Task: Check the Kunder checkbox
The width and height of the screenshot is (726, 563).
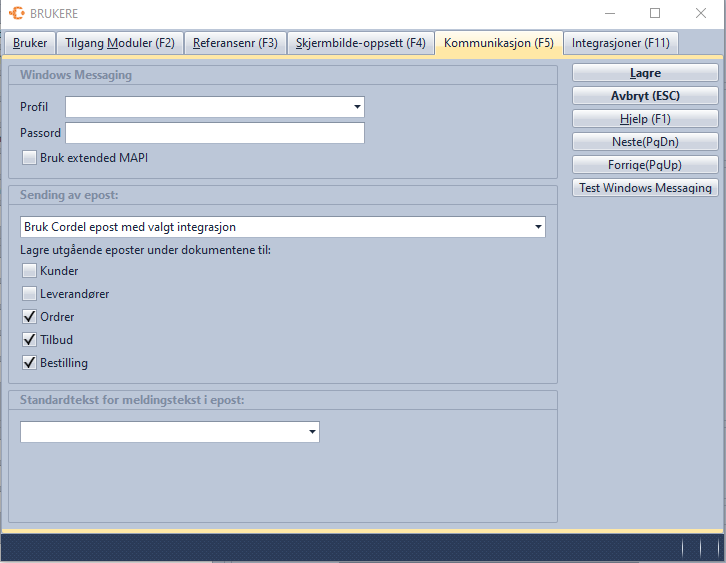Action: (x=30, y=271)
